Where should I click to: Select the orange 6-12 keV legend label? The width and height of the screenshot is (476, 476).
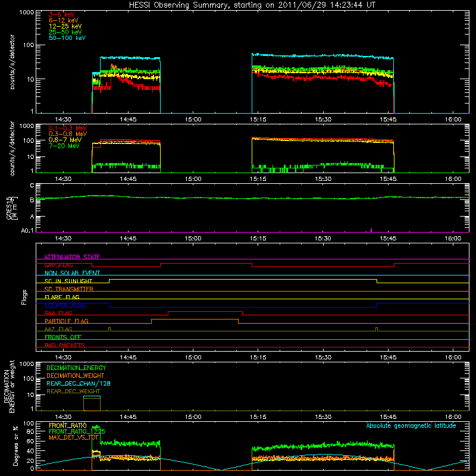point(64,20)
